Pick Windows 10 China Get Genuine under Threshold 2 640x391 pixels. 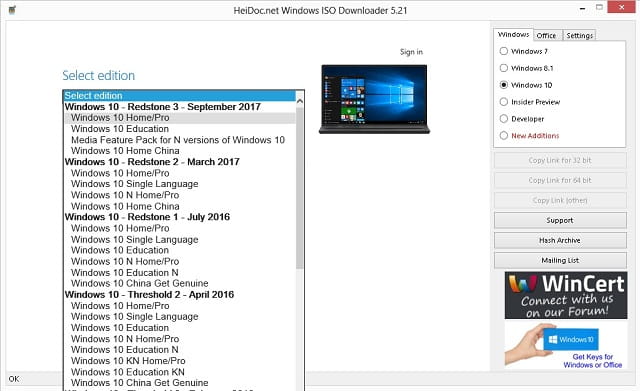coord(180,383)
